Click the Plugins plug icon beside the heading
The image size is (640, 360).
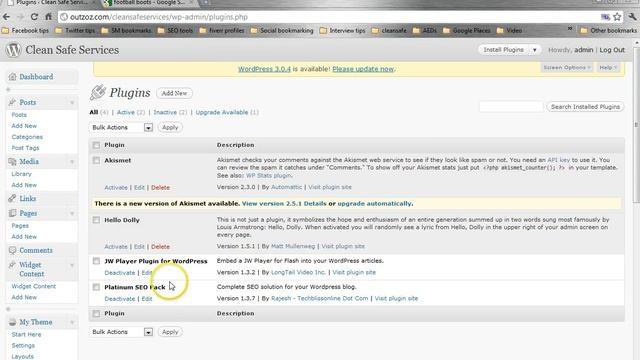(x=98, y=92)
